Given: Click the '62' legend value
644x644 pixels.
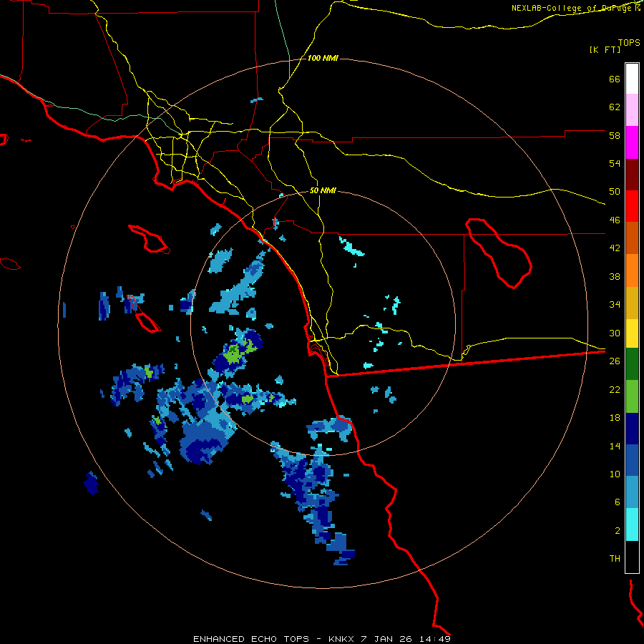Looking at the screenshot, I should 615,107.
